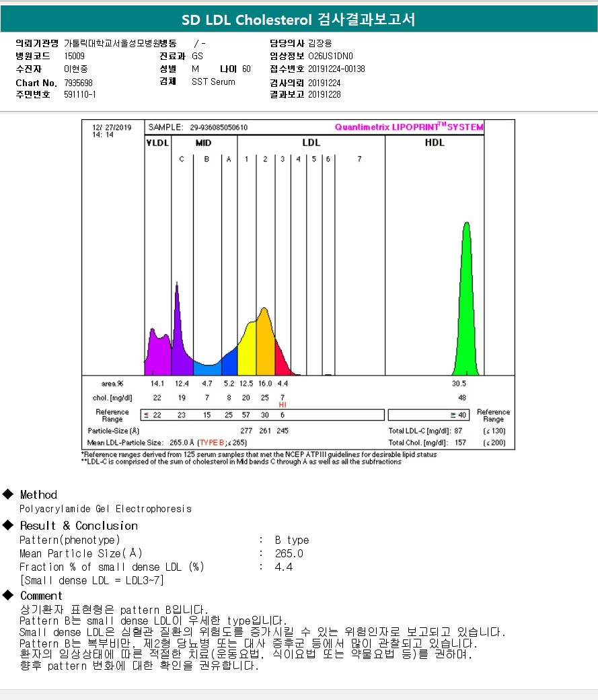Select the chart time '14: 14'
Viewport: 598px width, 700px height.
pos(103,135)
